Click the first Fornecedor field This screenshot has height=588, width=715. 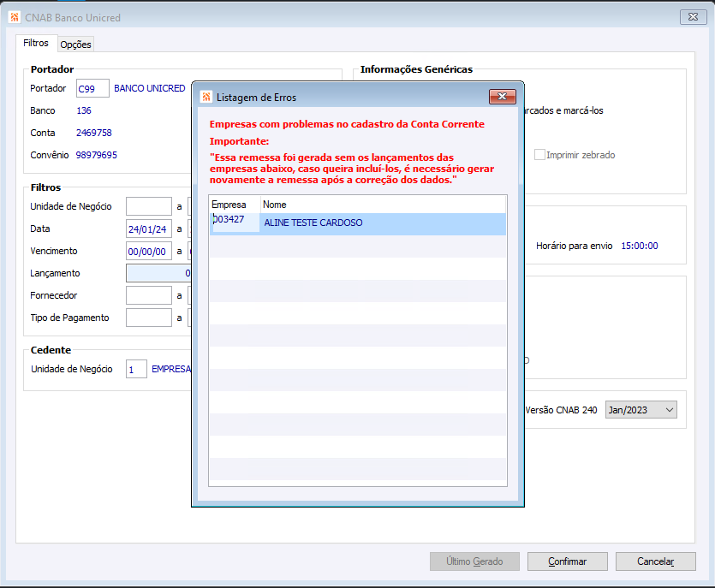coord(149,295)
